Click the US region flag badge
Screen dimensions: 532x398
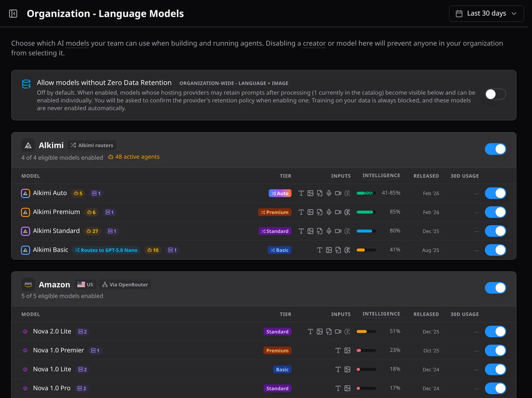click(x=85, y=284)
